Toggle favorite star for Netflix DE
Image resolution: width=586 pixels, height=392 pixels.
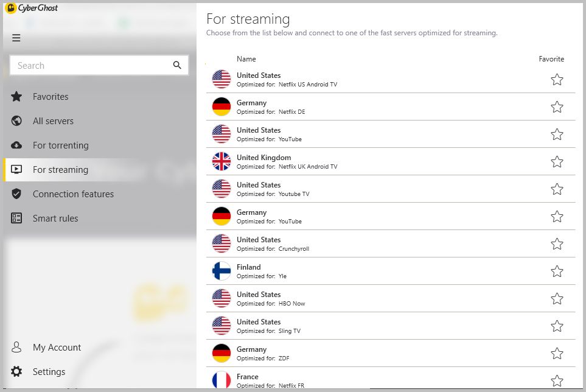[x=557, y=107]
